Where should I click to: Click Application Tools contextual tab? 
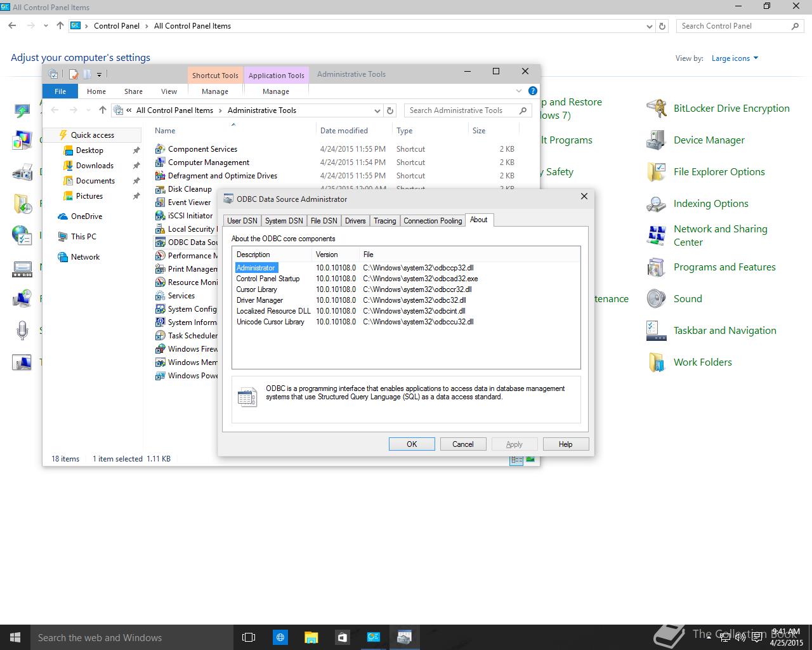pyautogui.click(x=276, y=75)
